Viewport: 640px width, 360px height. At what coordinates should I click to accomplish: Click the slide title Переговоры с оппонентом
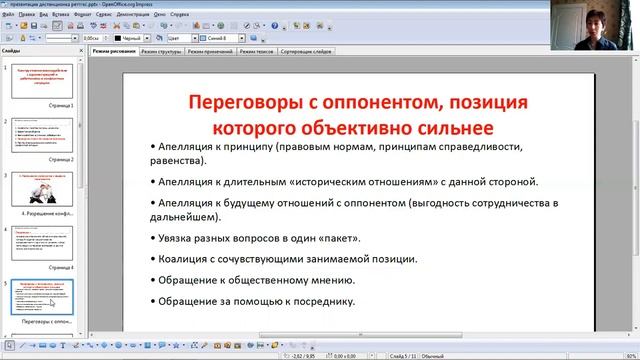(358, 115)
